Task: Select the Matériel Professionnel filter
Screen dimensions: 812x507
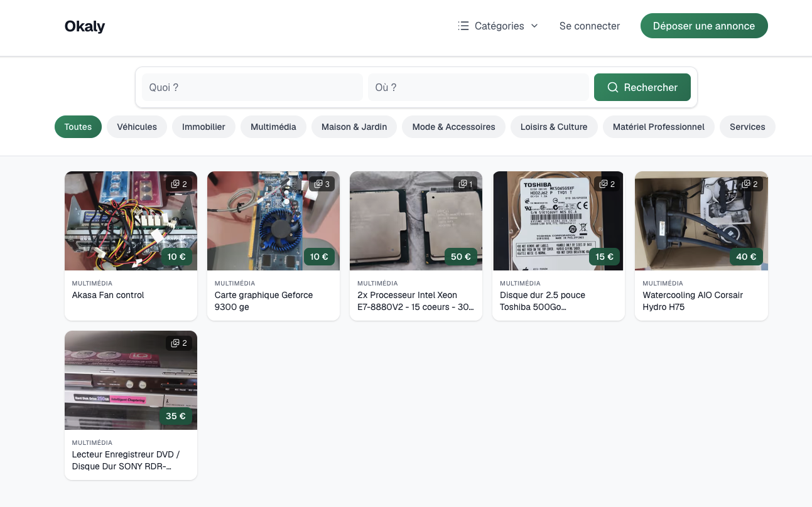Action: click(659, 127)
